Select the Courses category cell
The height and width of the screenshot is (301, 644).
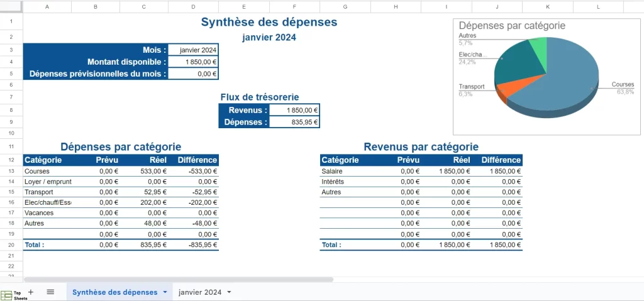click(x=47, y=172)
